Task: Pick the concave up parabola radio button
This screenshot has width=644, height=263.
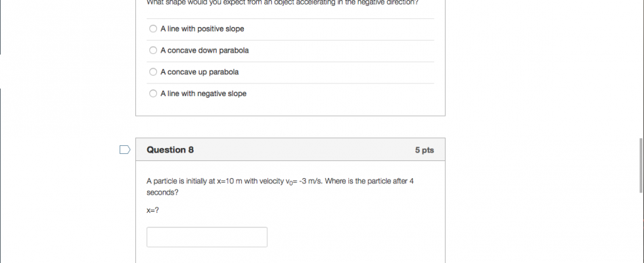Action: pyautogui.click(x=153, y=72)
